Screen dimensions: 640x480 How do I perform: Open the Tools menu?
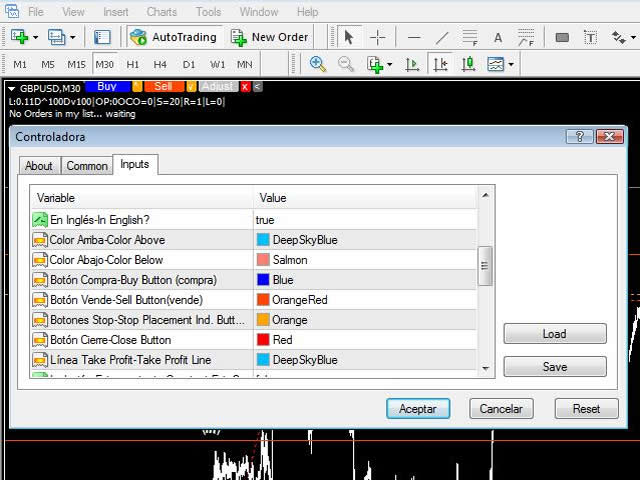coord(208,12)
